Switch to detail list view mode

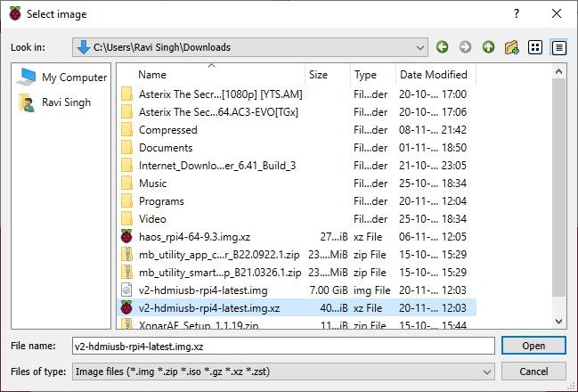(558, 47)
